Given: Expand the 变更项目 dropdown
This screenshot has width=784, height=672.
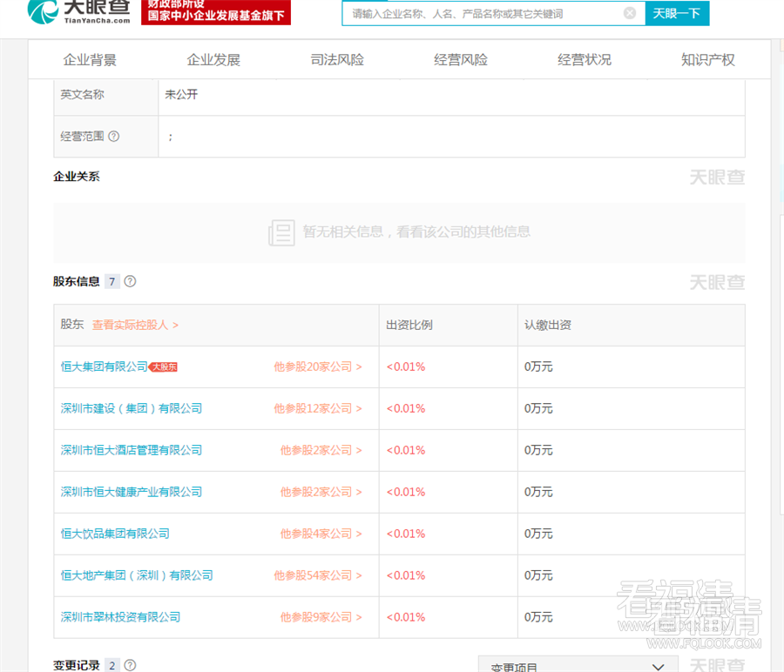Looking at the screenshot, I should coord(578,666).
